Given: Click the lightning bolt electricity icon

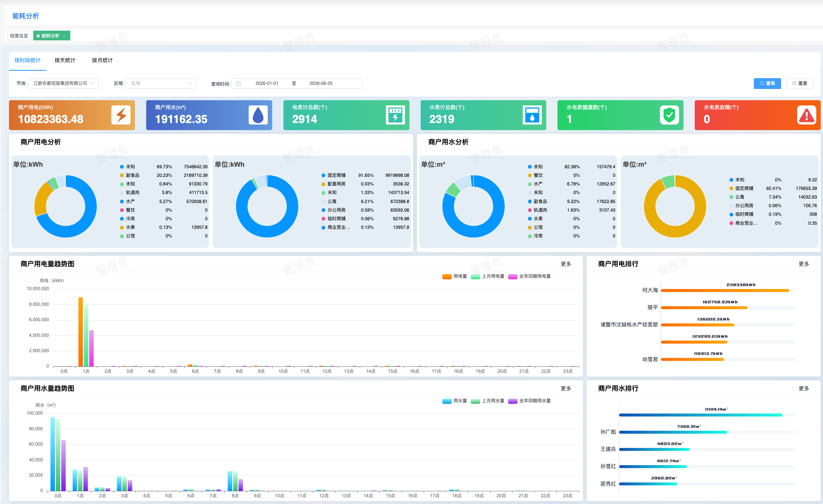Looking at the screenshot, I should (x=121, y=115).
